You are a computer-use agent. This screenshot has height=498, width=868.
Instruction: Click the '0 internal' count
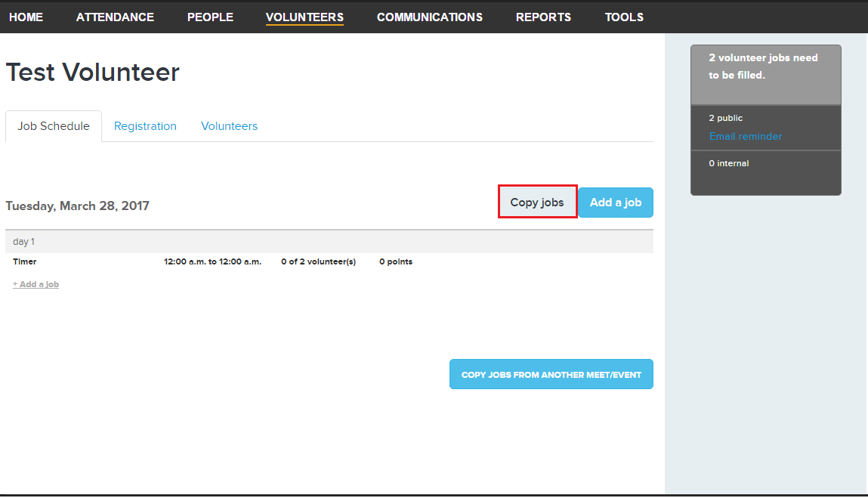[729, 163]
